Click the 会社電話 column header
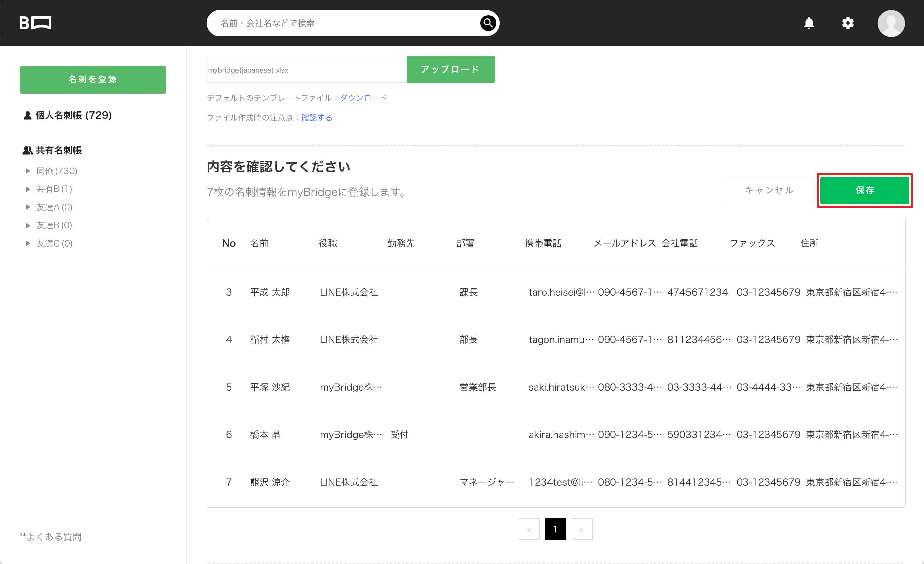This screenshot has width=924, height=564. 679,243
